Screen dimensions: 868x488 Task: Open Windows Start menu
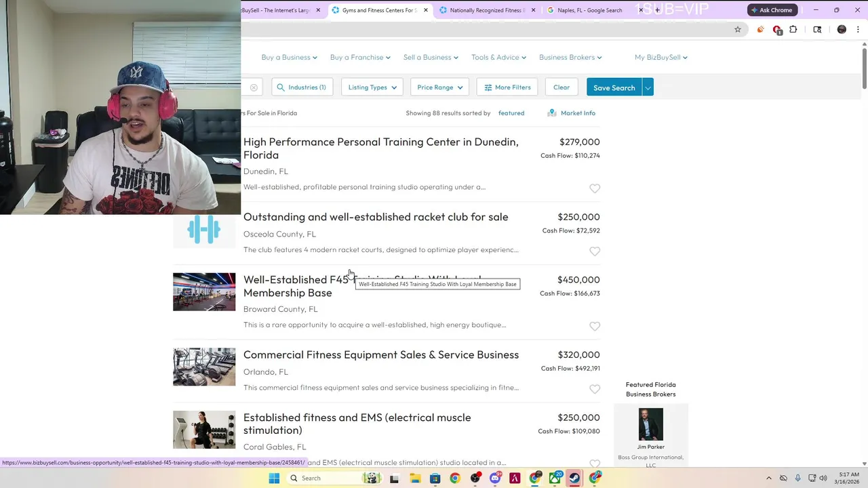point(274,479)
